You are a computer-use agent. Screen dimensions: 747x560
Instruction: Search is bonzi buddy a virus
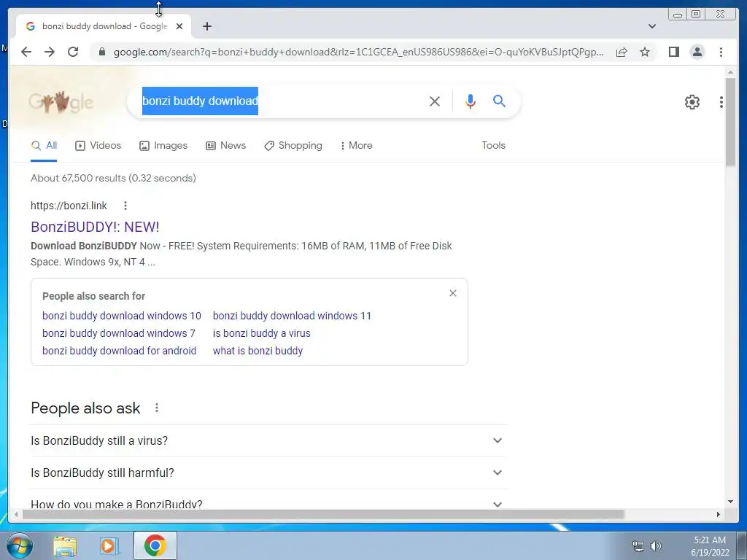click(x=262, y=333)
